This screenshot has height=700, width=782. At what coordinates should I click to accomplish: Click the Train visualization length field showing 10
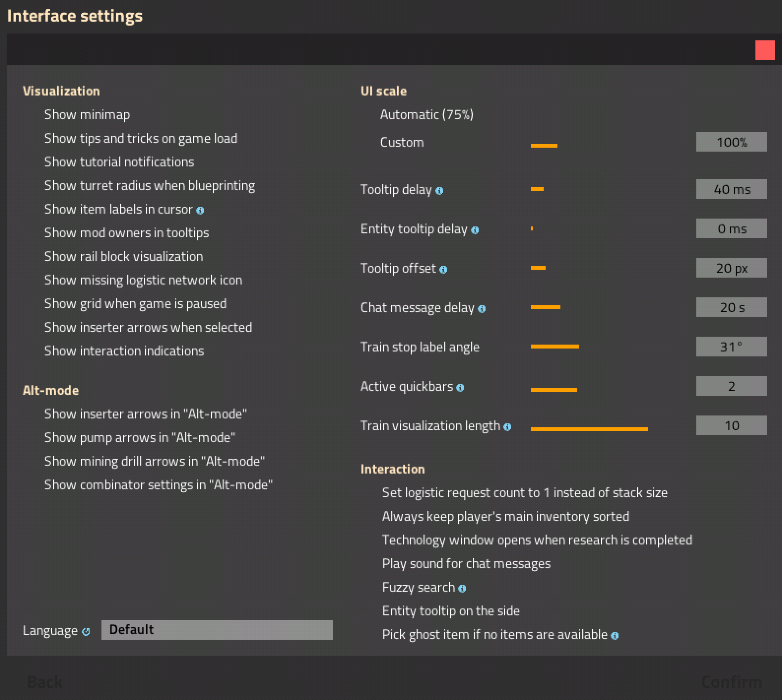coord(732,425)
